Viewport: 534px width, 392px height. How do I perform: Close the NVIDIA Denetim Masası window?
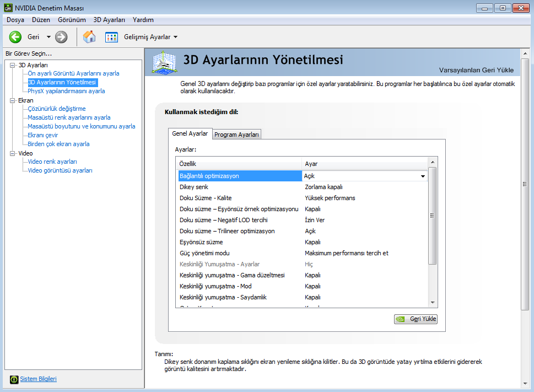click(x=521, y=8)
